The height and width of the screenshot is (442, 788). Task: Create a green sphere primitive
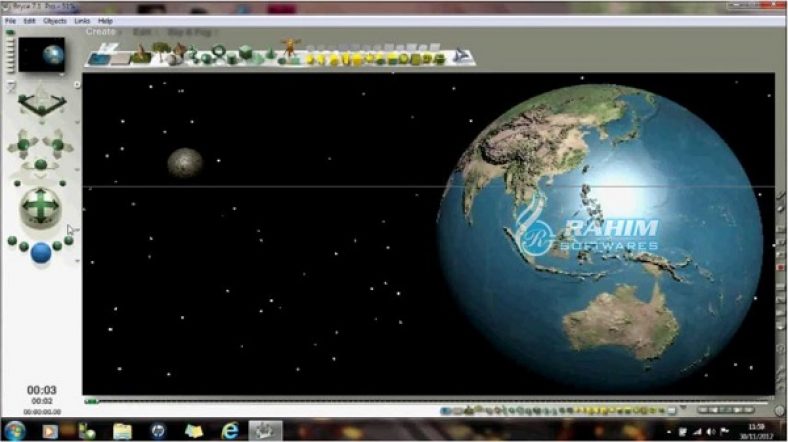tap(206, 59)
